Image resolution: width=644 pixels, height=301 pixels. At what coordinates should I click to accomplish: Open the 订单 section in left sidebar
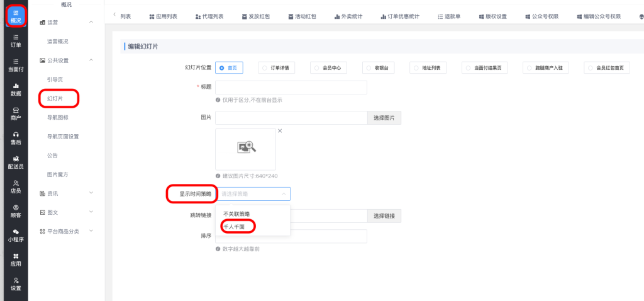(x=16, y=42)
